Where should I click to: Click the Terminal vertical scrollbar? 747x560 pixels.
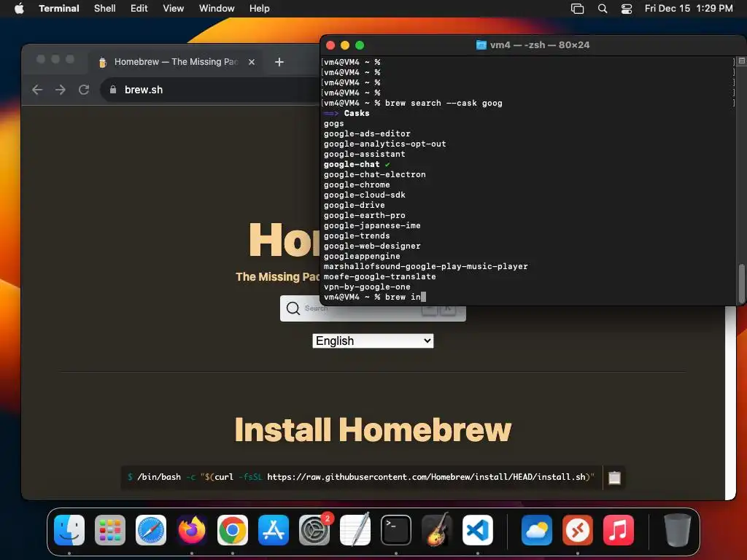[741, 283]
